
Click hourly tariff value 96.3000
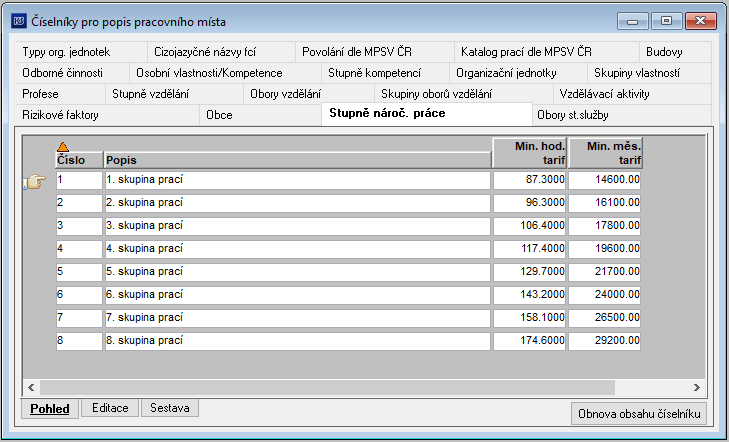[x=529, y=203]
